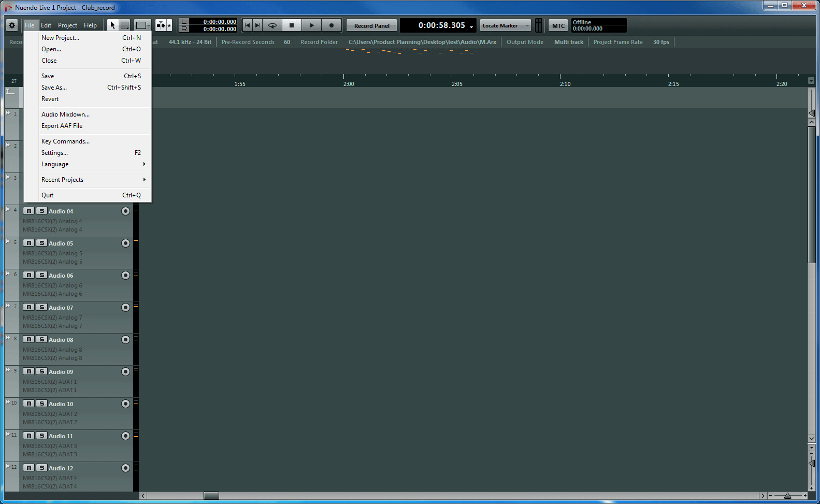Click the Pre-Record Seconds value 60

(287, 42)
